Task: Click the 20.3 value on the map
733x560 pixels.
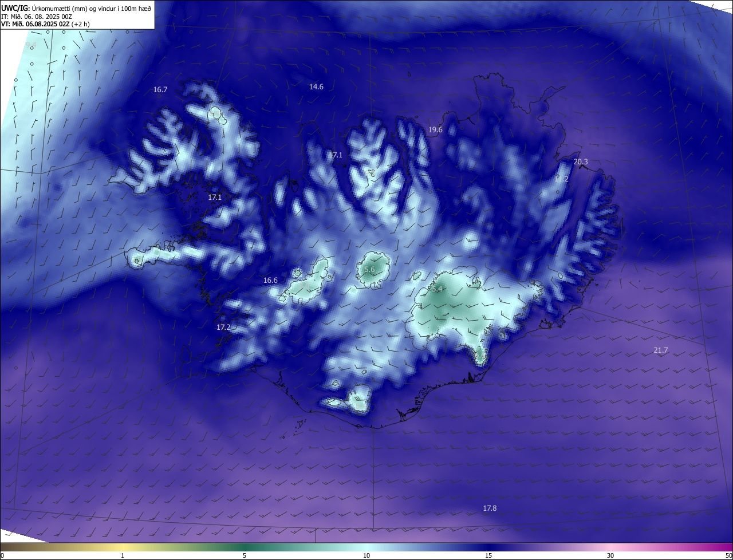Action: [x=581, y=162]
